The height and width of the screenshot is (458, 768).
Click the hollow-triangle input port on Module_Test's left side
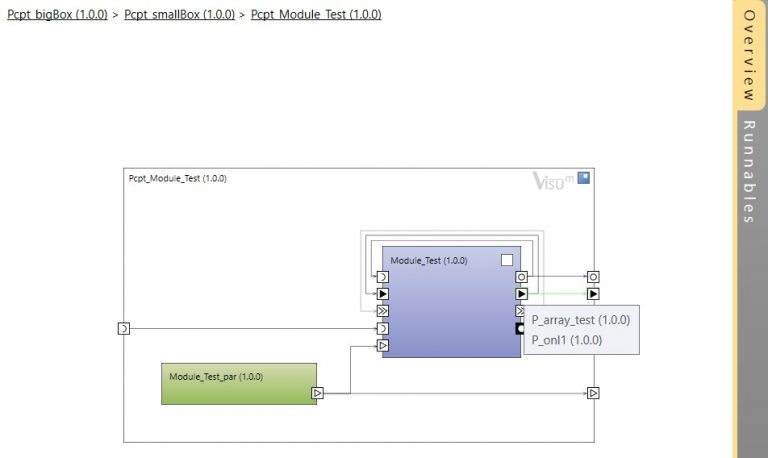click(383, 346)
